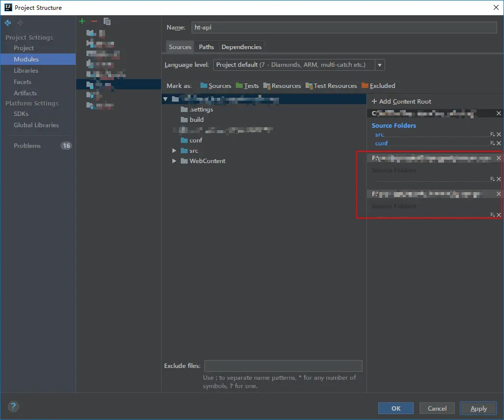The width and height of the screenshot is (504, 420).
Task: Switch to the Paths tab
Action: click(206, 47)
